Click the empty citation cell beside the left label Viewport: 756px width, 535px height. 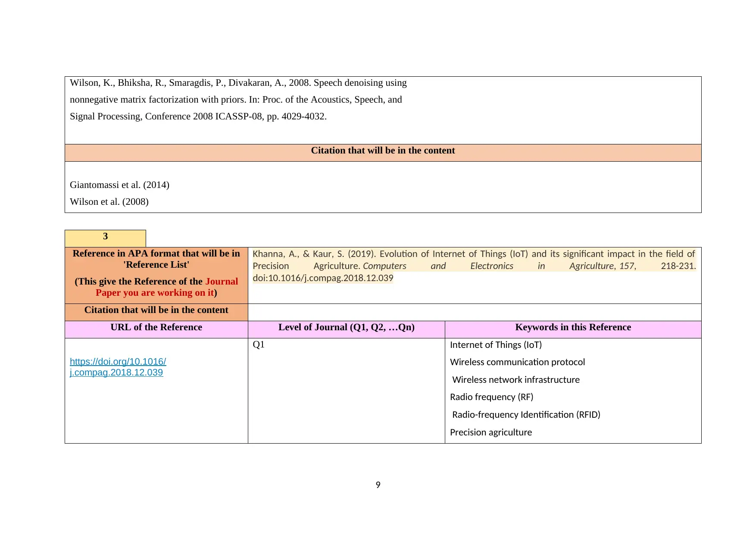[x=475, y=312]
